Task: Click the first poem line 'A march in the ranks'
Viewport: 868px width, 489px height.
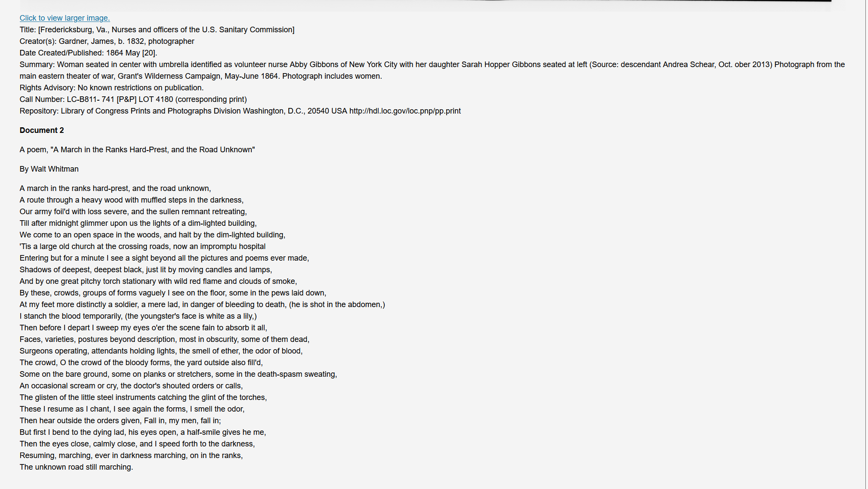Action: coord(115,188)
